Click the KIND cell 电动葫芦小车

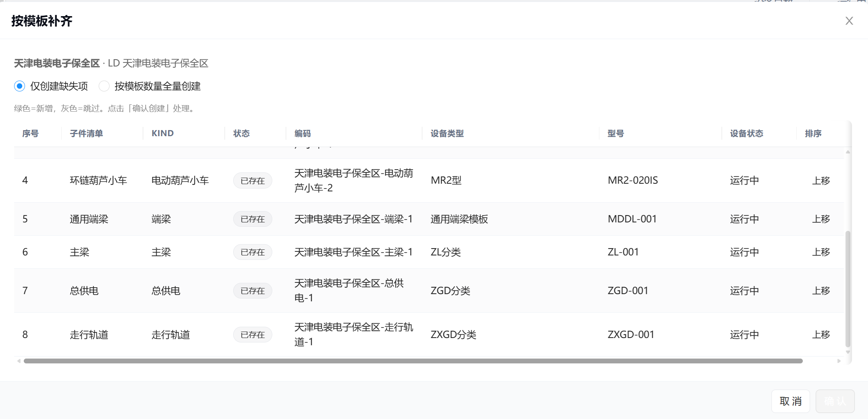[x=180, y=180]
